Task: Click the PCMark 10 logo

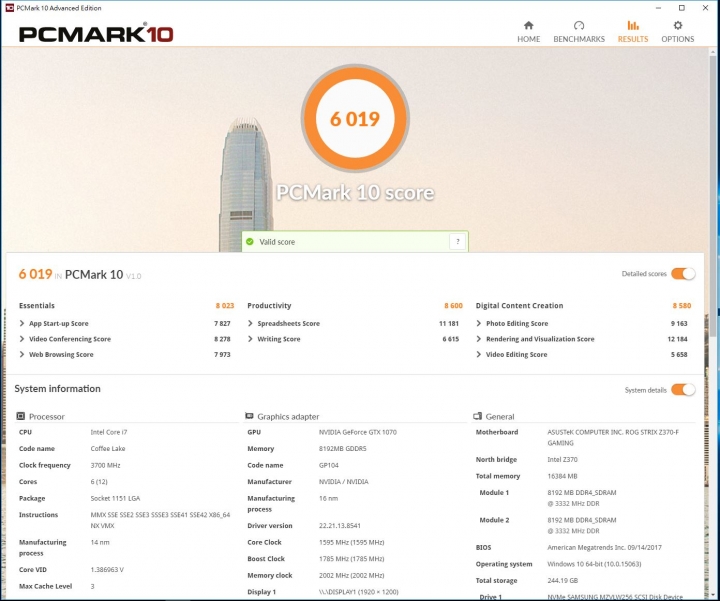Action: click(96, 34)
